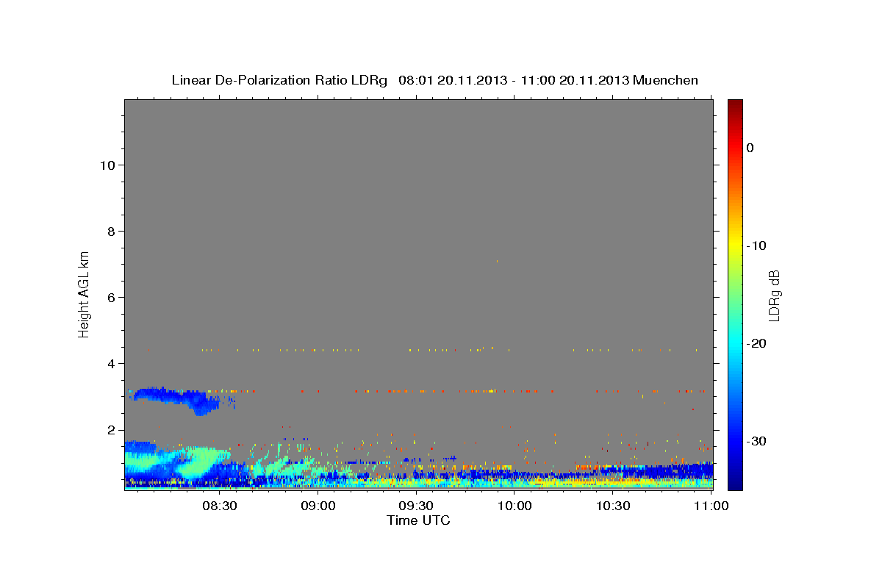The width and height of the screenshot is (882, 588).
Task: Click 'Muenchen' in the plot title
Action: click(665, 80)
